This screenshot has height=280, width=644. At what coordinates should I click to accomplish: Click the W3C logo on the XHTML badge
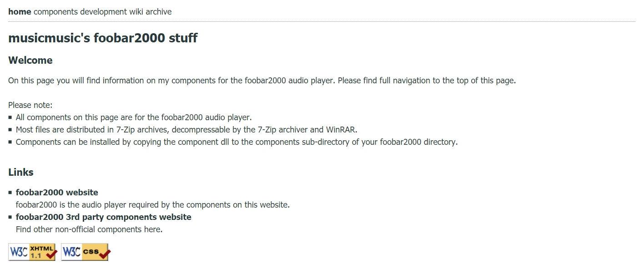18,252
